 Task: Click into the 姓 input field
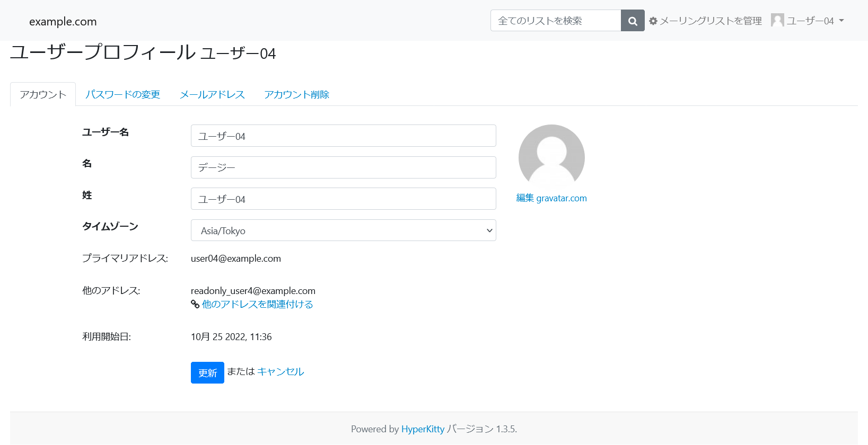point(344,199)
